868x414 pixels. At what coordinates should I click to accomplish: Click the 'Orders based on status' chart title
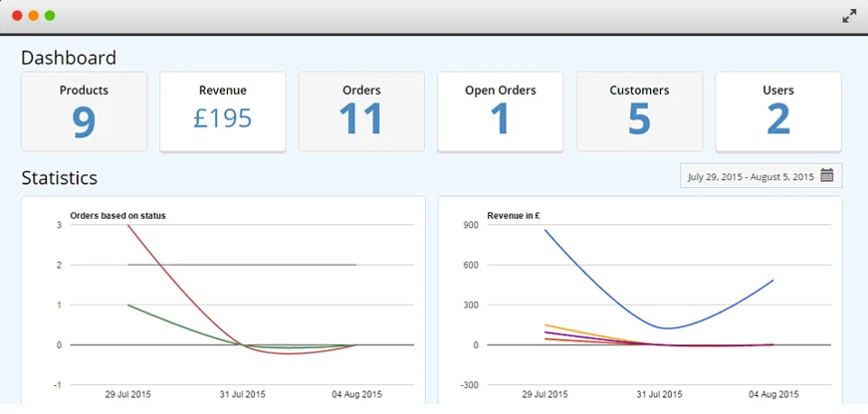click(118, 216)
